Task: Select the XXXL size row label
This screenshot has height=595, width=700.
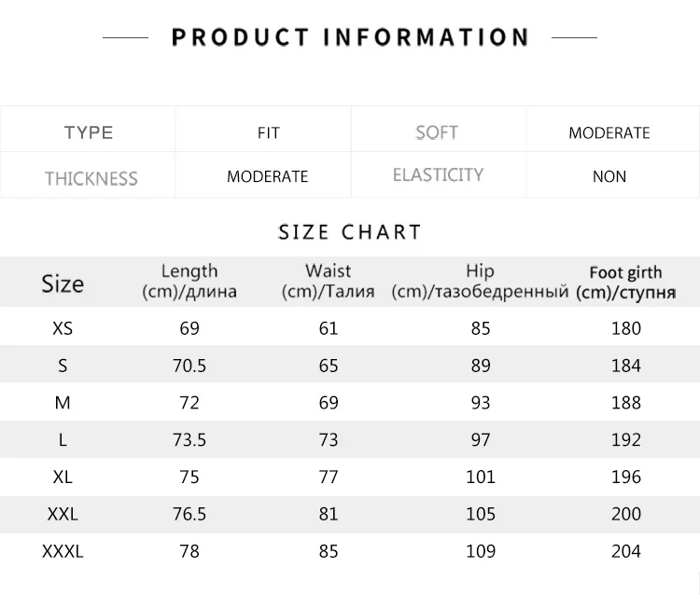Action: 63,551
